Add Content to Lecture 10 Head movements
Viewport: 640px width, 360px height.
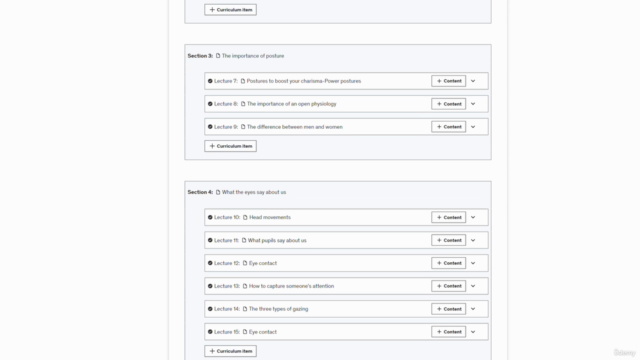pyautogui.click(x=449, y=218)
